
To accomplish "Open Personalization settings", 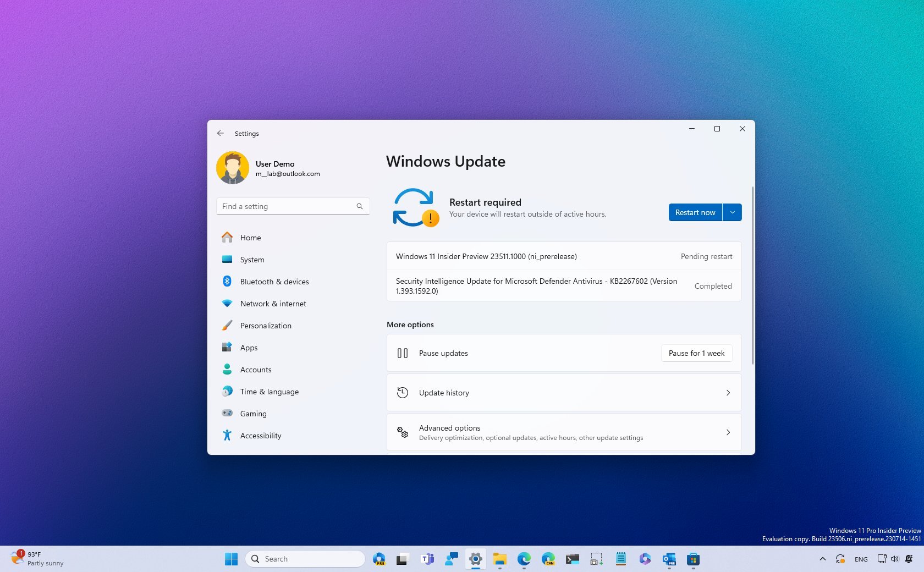I will [x=266, y=325].
